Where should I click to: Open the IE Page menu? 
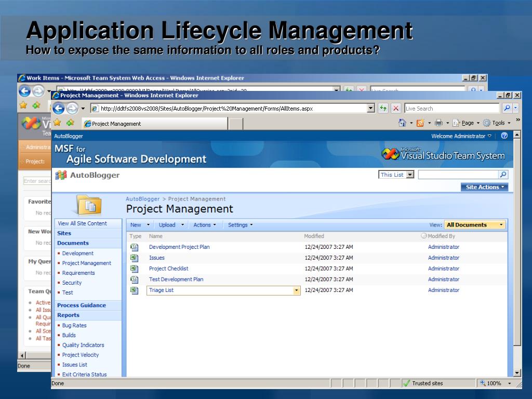(x=467, y=123)
